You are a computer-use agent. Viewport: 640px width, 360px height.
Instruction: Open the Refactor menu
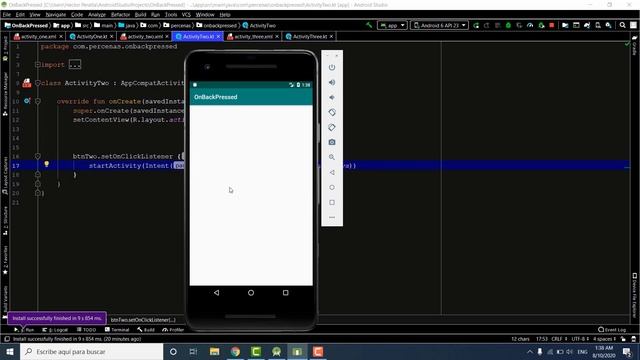pyautogui.click(x=120, y=14)
